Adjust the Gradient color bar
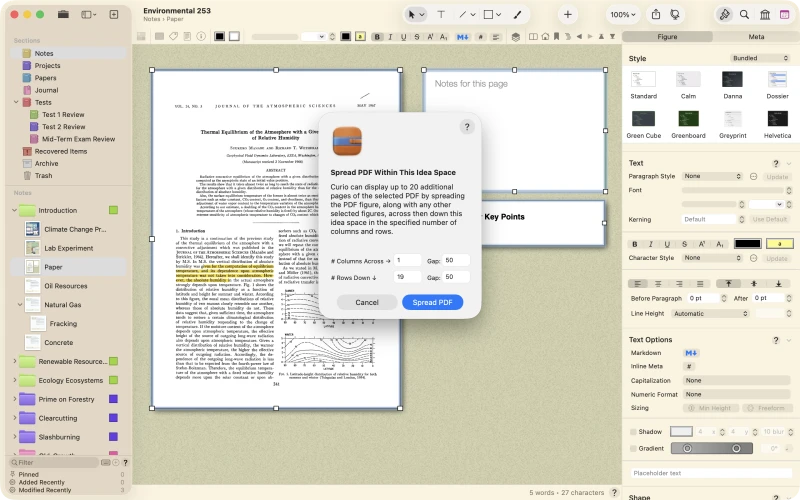 click(x=712, y=448)
